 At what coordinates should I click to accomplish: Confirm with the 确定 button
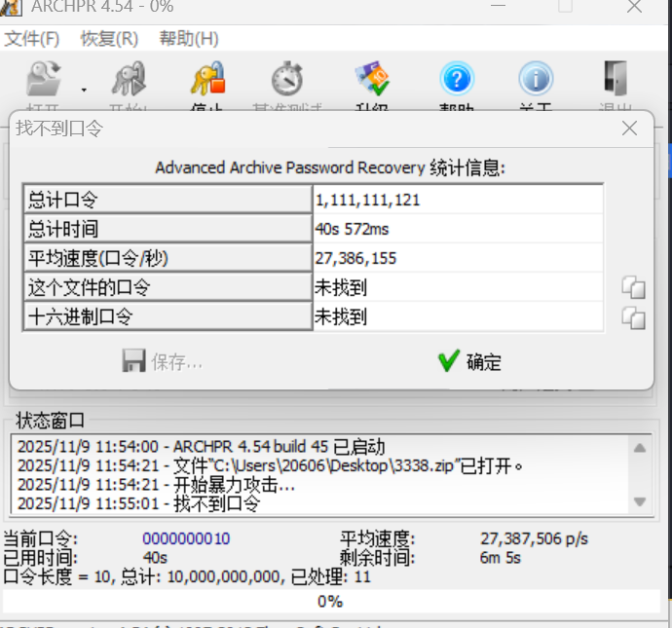[470, 361]
